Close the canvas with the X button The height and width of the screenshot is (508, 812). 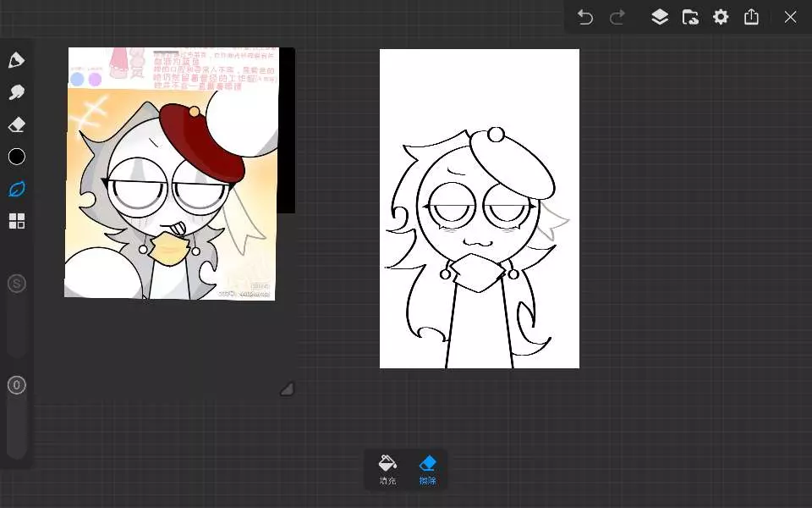pyautogui.click(x=790, y=17)
